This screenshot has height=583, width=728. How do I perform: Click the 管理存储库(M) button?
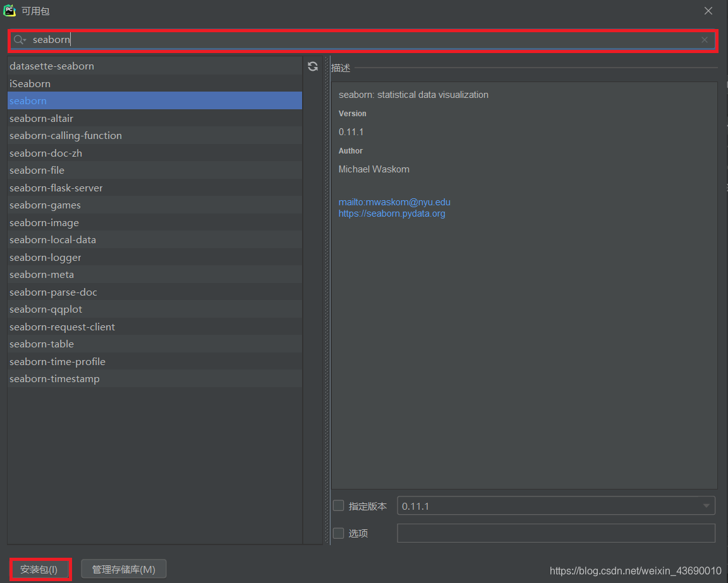click(x=123, y=569)
